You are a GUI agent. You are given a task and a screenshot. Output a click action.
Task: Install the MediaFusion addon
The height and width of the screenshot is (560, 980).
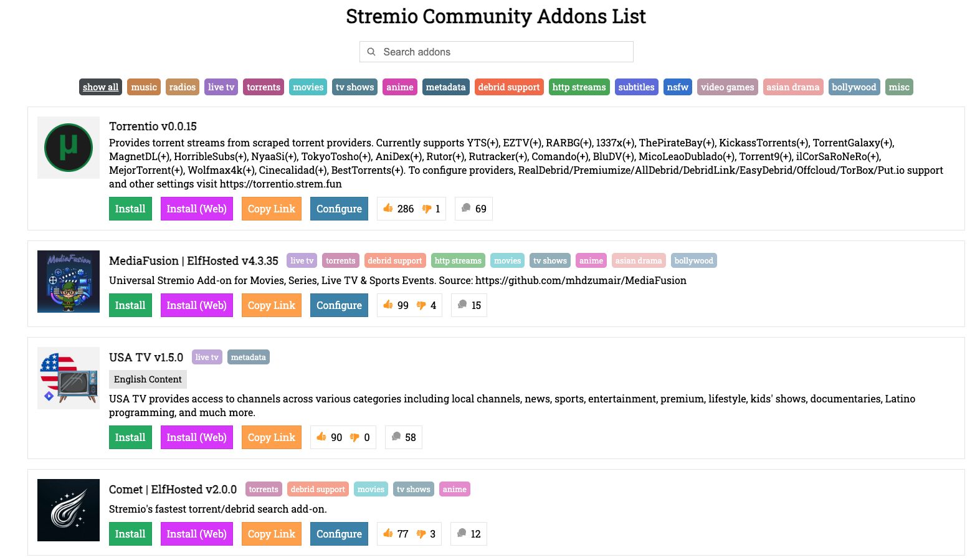pyautogui.click(x=130, y=305)
